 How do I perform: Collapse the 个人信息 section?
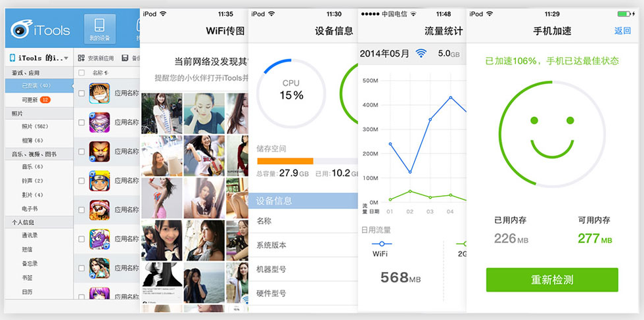pos(39,222)
